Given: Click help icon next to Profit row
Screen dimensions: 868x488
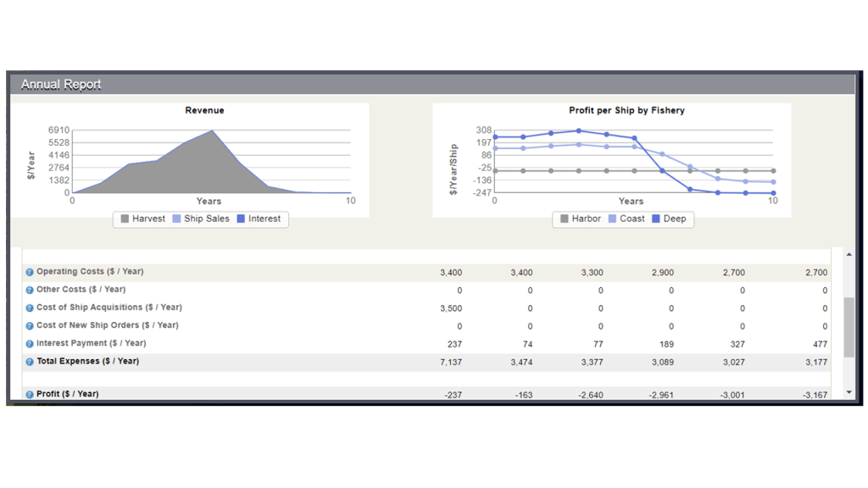Looking at the screenshot, I should 30,395.
